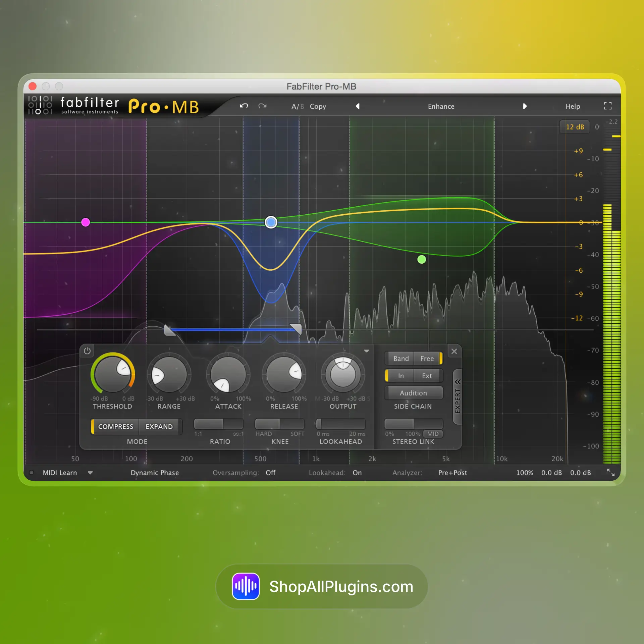Switch mode to EXPAND
The image size is (644, 644).
point(159,426)
